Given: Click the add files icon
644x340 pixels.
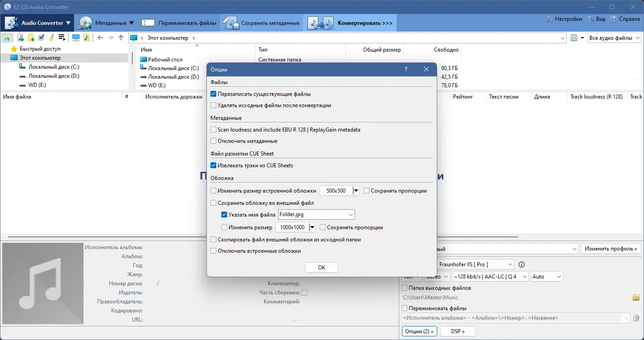Looking at the screenshot, I should tap(20, 38).
